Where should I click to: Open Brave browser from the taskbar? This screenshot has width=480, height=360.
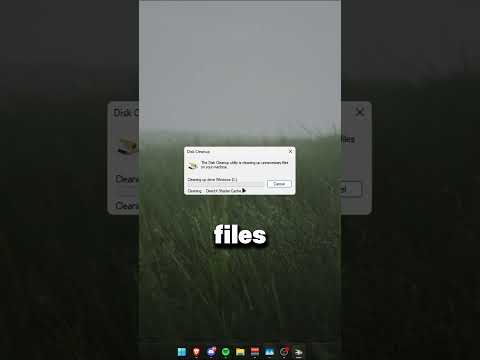point(196,352)
